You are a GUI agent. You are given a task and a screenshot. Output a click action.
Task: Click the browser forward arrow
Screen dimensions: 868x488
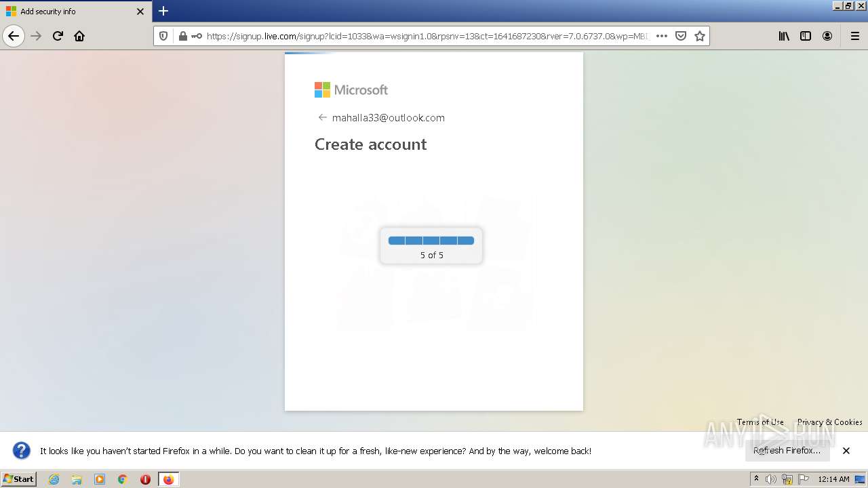(x=36, y=36)
